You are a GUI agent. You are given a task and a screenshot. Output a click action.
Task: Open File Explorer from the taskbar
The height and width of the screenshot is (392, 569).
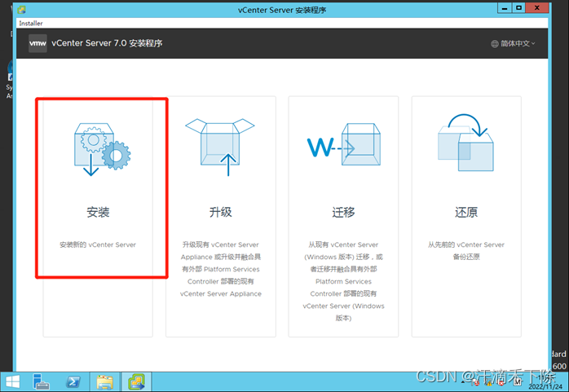coord(104,382)
